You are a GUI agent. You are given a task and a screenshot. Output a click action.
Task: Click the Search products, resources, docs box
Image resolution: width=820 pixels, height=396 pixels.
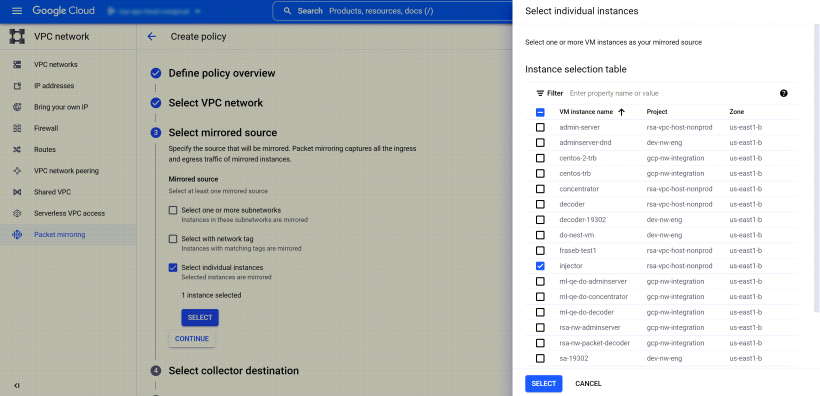(392, 10)
